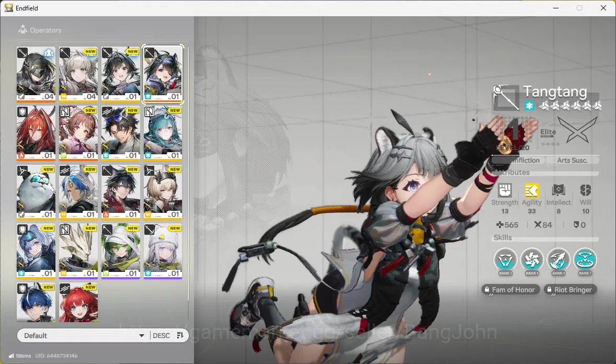Select the brown-haired girl in pink card

point(78,133)
